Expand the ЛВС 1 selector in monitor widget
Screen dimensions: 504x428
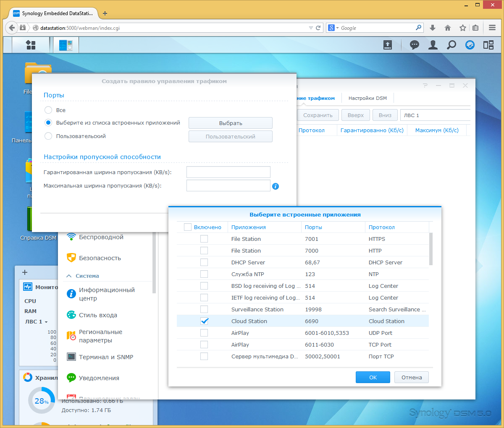point(36,322)
